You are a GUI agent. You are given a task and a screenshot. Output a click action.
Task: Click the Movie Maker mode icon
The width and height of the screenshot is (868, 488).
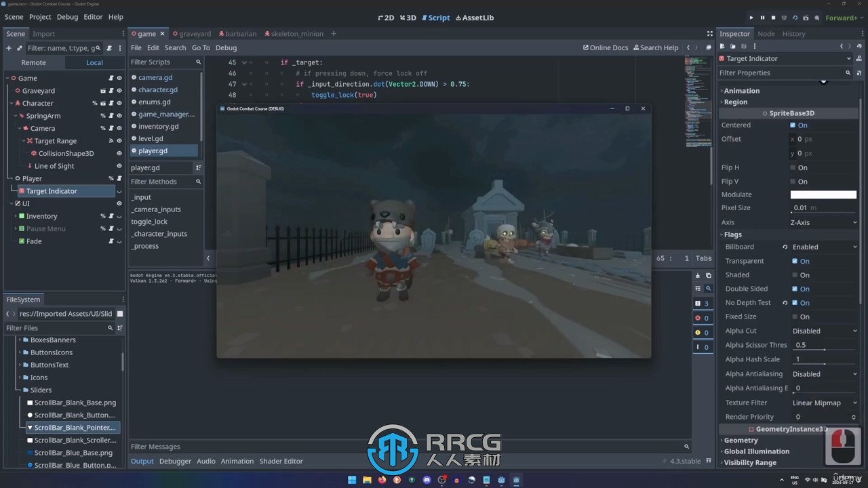[817, 18]
